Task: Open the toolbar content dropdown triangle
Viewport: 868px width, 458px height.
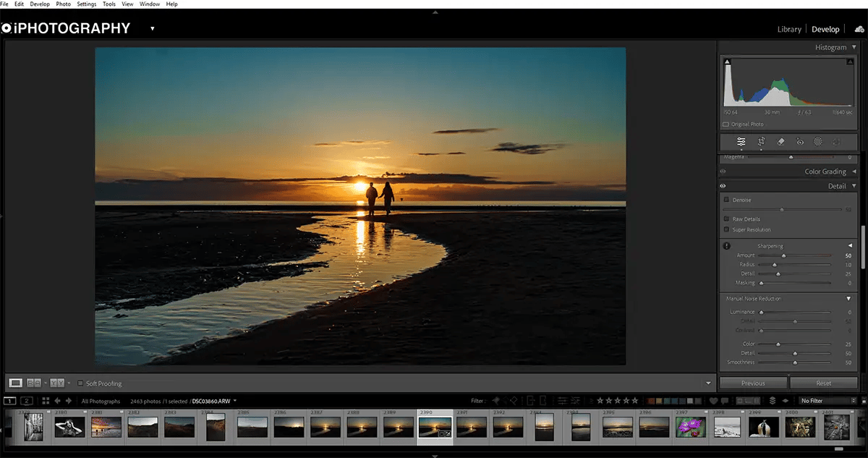Action: pyautogui.click(x=708, y=383)
